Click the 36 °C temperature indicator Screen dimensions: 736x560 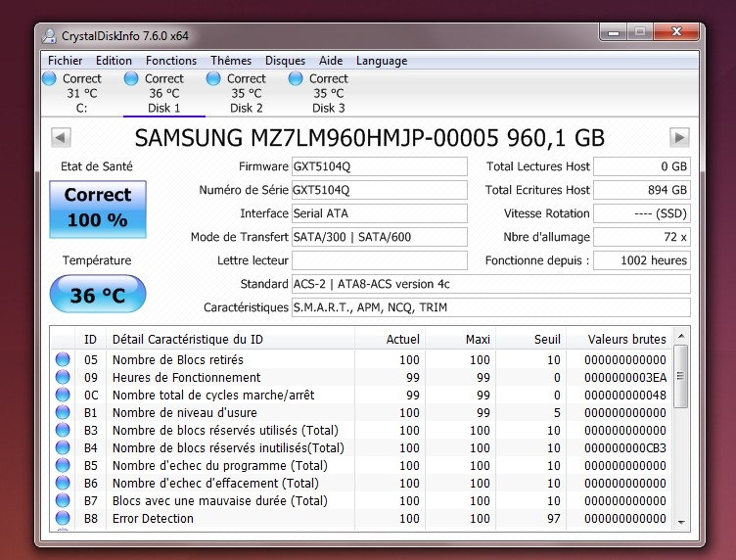click(x=97, y=295)
